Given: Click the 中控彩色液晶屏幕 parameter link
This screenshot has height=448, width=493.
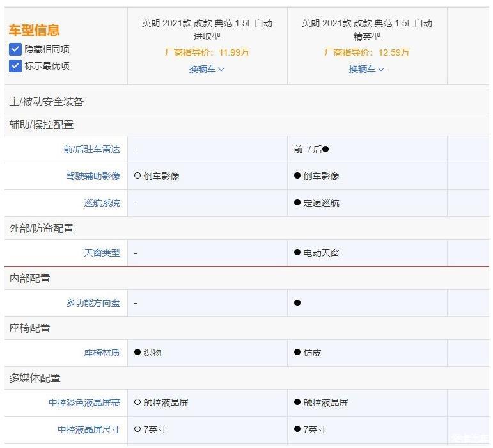Looking at the screenshot, I should coord(84,403).
